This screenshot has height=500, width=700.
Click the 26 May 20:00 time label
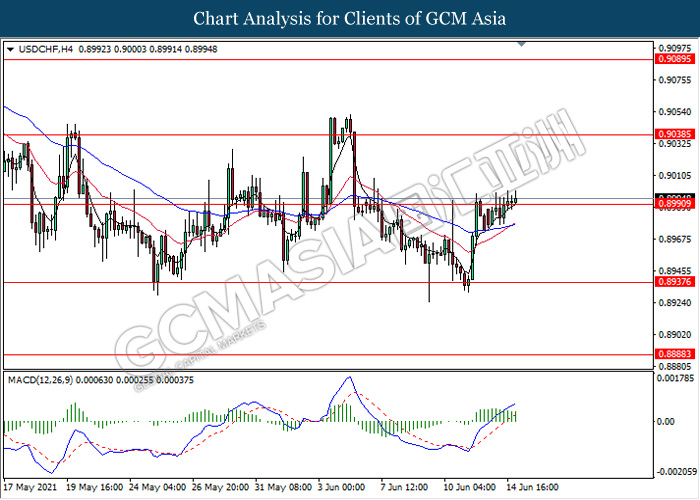221,487
